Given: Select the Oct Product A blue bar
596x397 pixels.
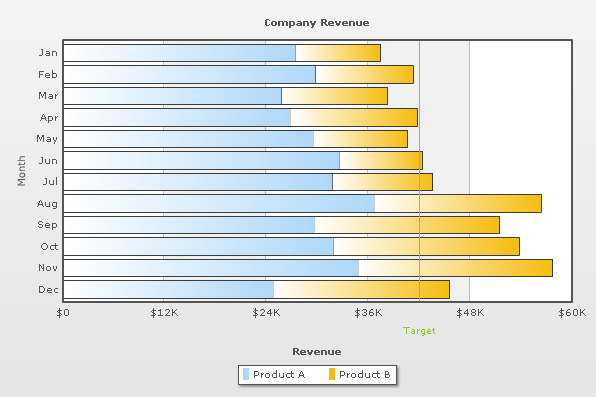Looking at the screenshot, I should click(198, 247).
